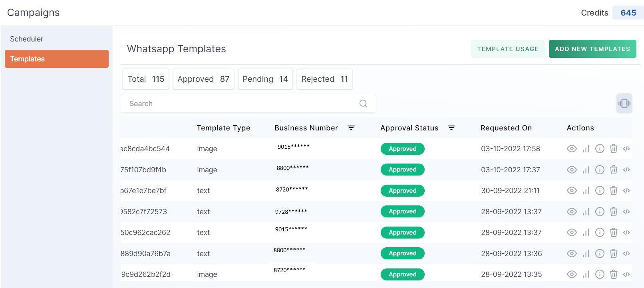View template in 9c9d262b2f2d row
The width and height of the screenshot is (644, 288).
click(572, 274)
